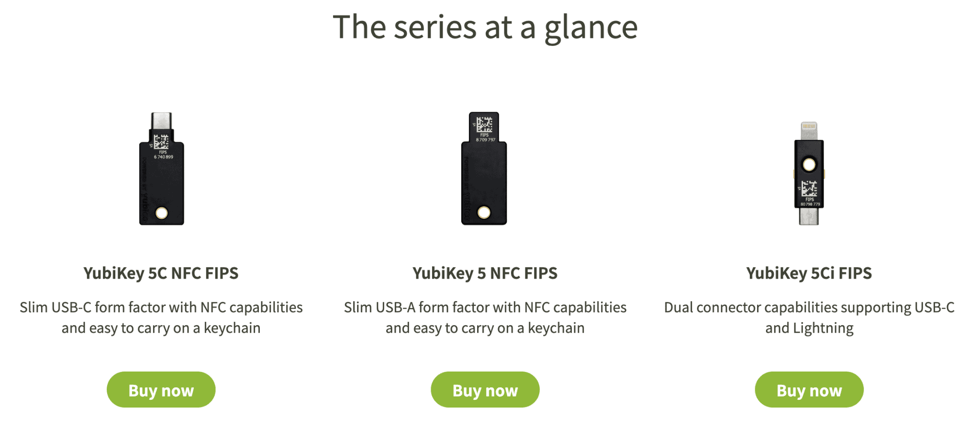
Task: Open the YubiKey 5C NFC FIPS title
Action: 161,273
